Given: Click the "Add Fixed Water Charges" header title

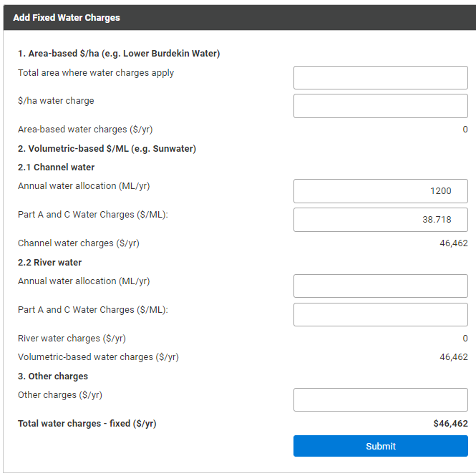Looking at the screenshot, I should tap(67, 18).
